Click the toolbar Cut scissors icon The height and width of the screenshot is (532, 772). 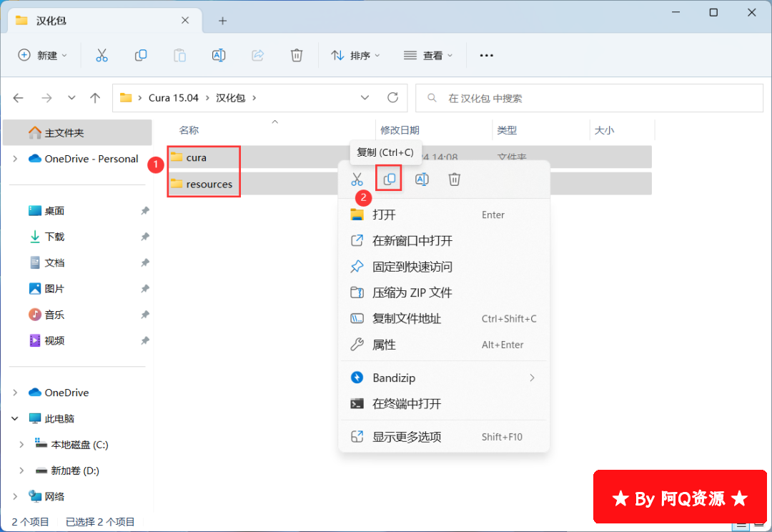tap(102, 55)
